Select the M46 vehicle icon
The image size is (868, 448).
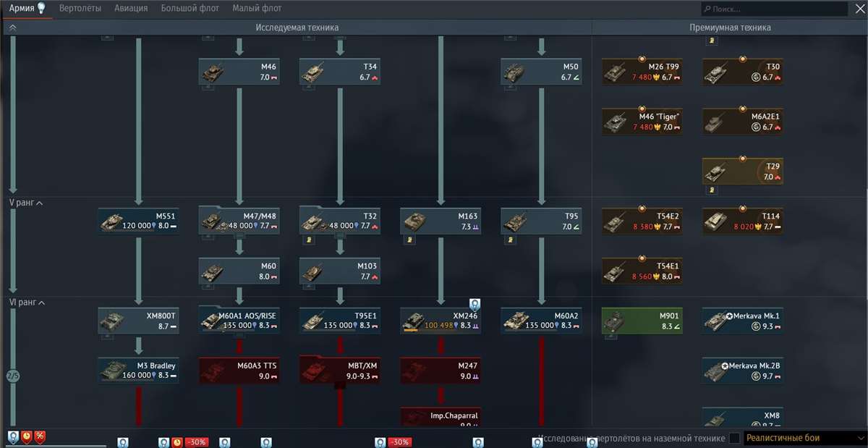[239, 71]
